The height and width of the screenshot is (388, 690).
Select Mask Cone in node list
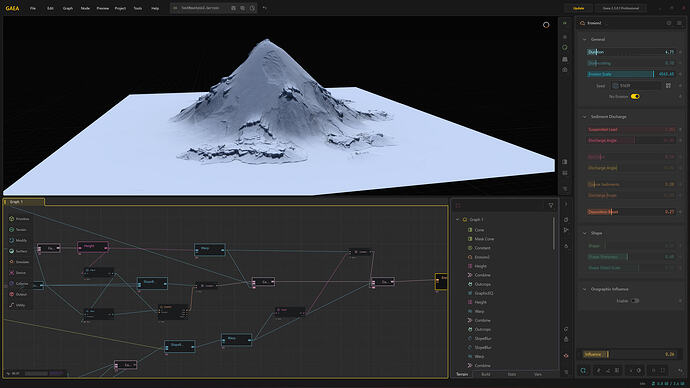pyautogui.click(x=484, y=239)
